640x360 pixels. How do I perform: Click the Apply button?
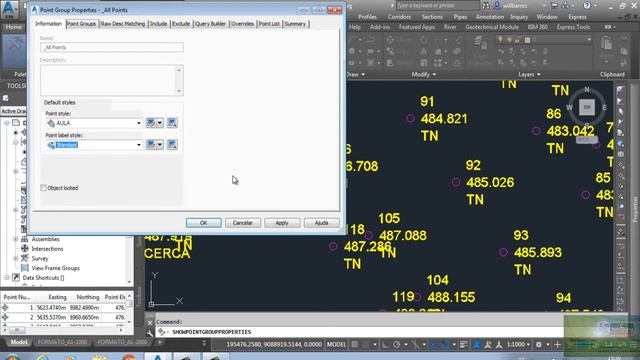tap(282, 223)
